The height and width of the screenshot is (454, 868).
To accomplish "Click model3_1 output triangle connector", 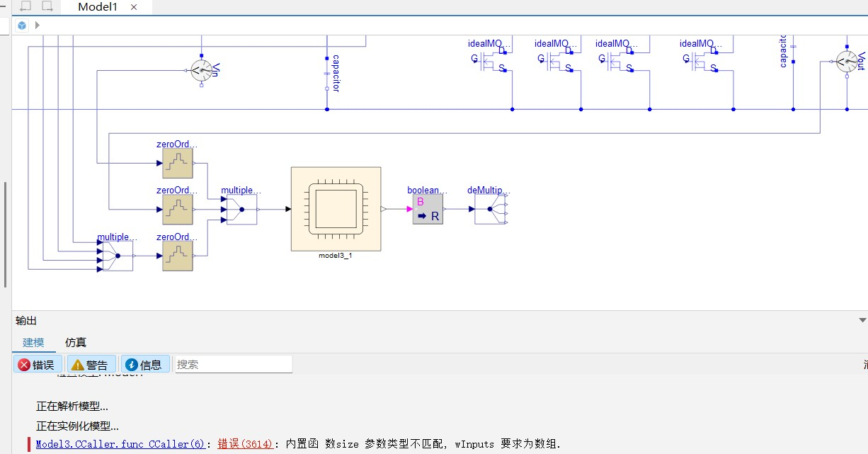I will [x=383, y=210].
